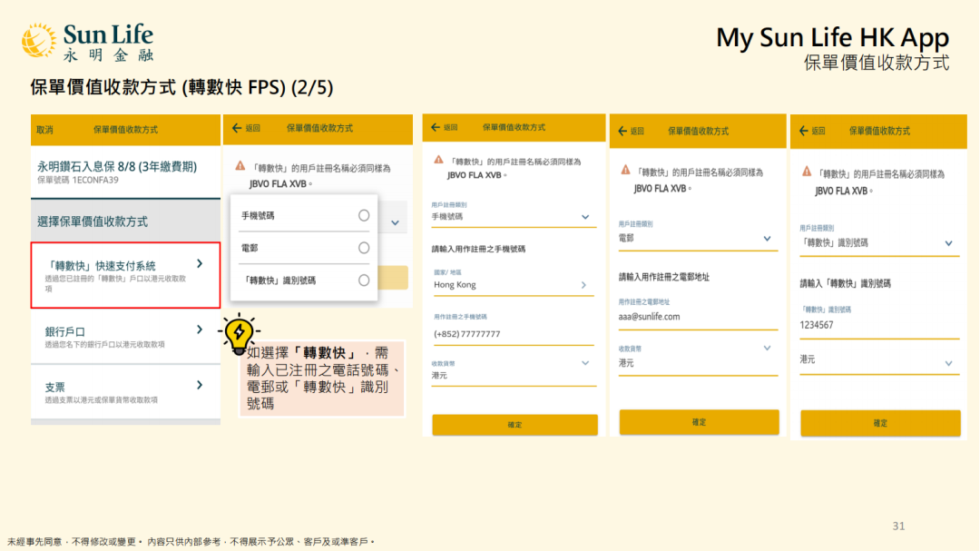Click warning triangle on radio-option popup screen

(240, 166)
